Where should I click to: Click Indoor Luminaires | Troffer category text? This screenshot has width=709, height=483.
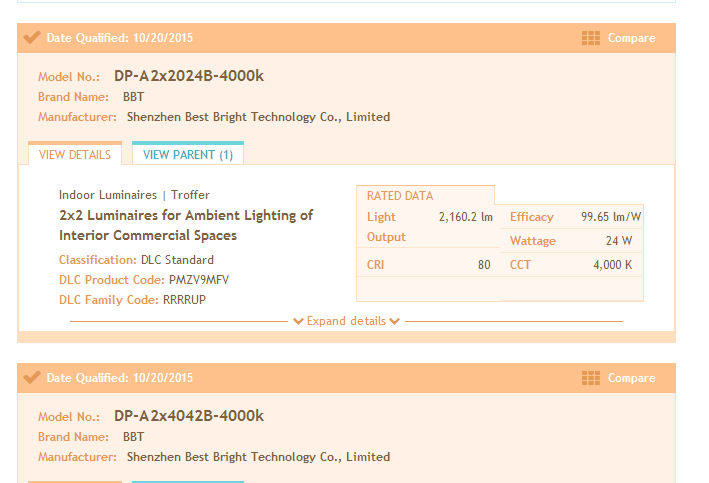pos(134,195)
